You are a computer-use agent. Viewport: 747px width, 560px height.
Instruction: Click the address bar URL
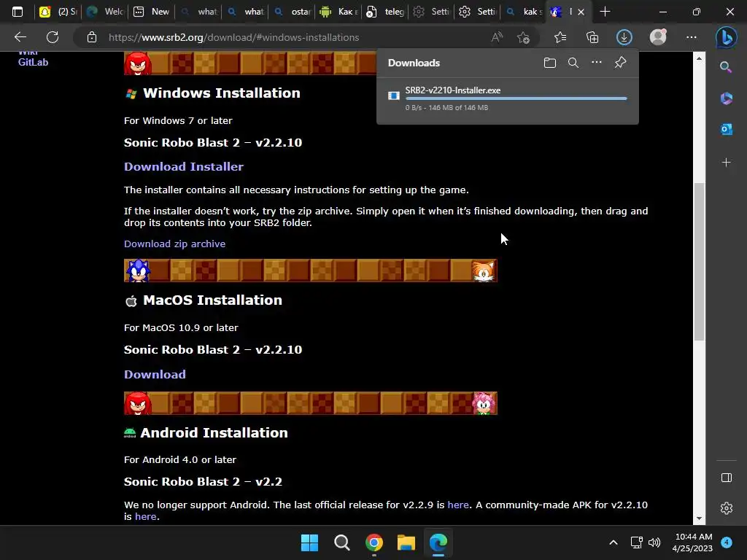pyautogui.click(x=233, y=37)
